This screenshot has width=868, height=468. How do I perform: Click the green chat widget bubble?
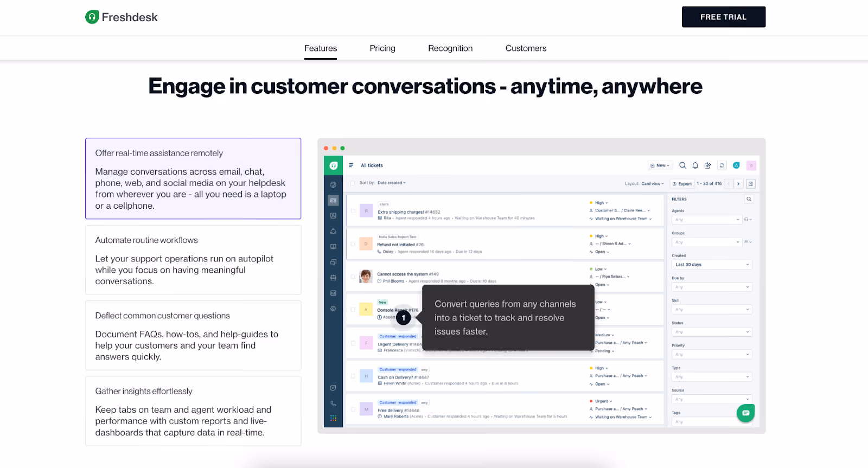[745, 413]
